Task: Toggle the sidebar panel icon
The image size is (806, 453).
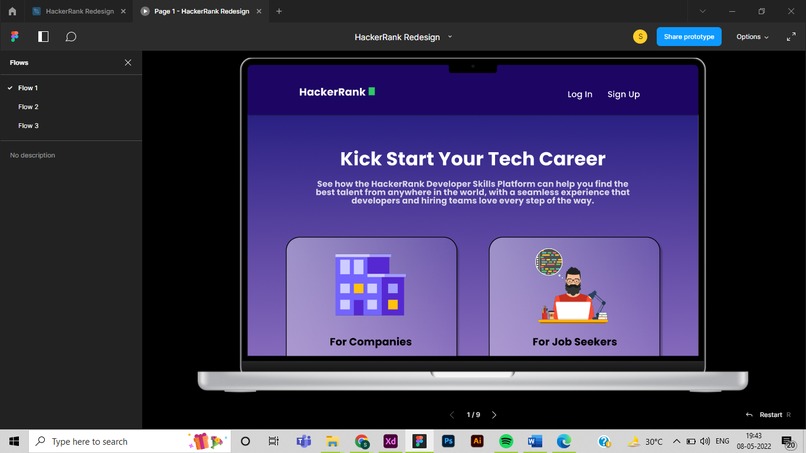Action: click(43, 37)
